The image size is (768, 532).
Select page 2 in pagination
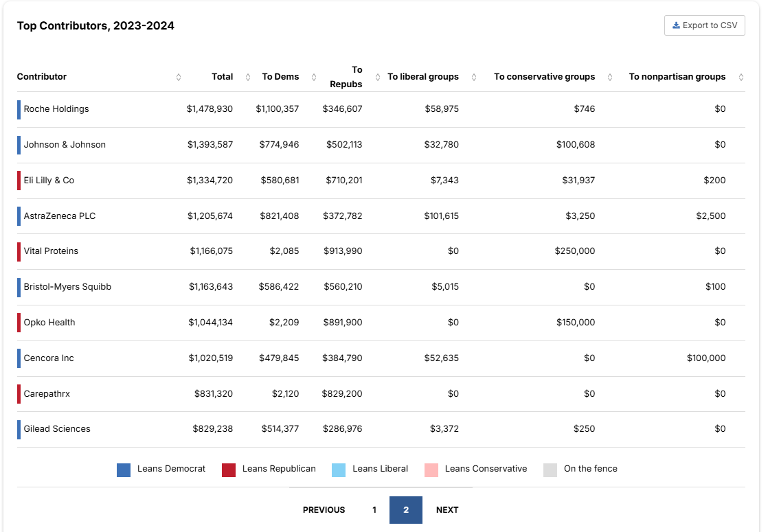[x=406, y=510]
